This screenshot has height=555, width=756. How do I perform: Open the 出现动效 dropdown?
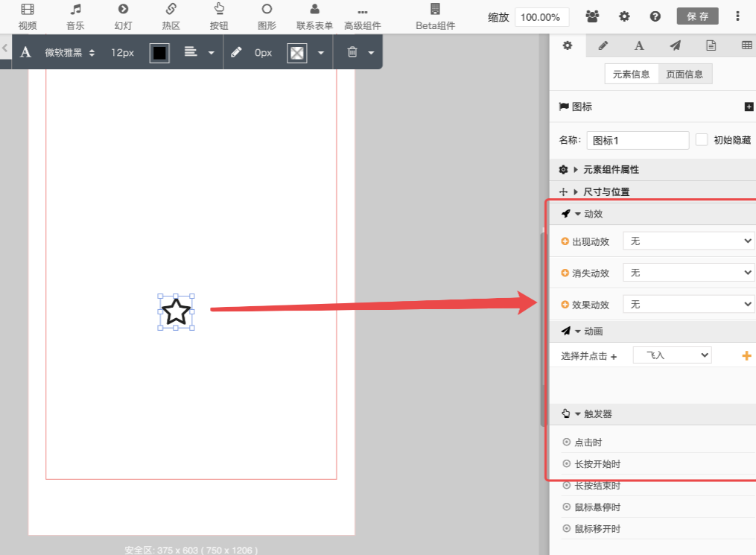[688, 241]
